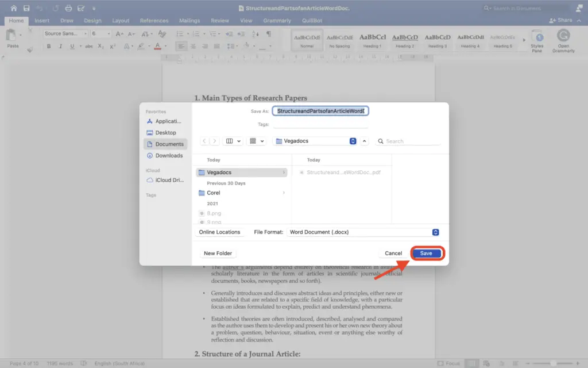Image resolution: width=588 pixels, height=368 pixels.
Task: Click the Share button in Word
Action: pyautogui.click(x=560, y=20)
